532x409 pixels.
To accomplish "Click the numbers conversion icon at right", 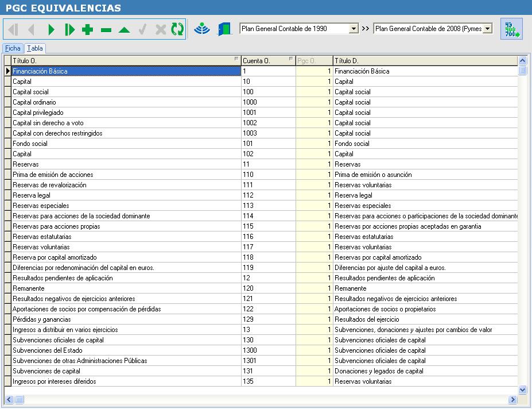I will tap(511, 29).
